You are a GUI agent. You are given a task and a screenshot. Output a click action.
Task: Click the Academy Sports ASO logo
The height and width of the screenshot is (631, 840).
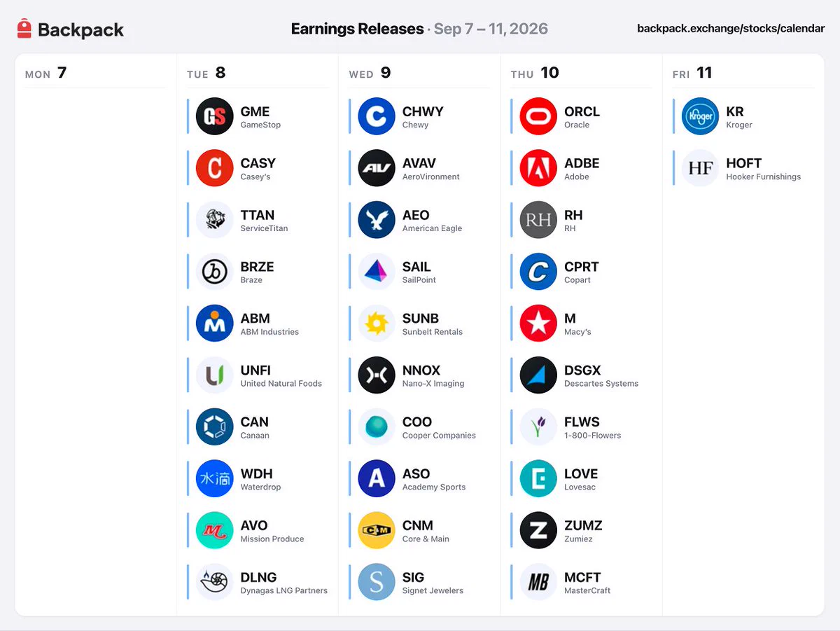377,479
